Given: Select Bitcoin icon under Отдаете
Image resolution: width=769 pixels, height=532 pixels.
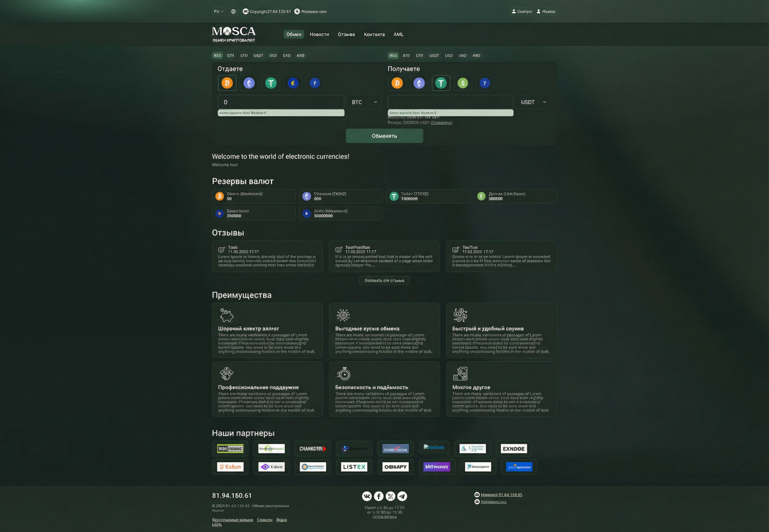Looking at the screenshot, I should click(227, 83).
